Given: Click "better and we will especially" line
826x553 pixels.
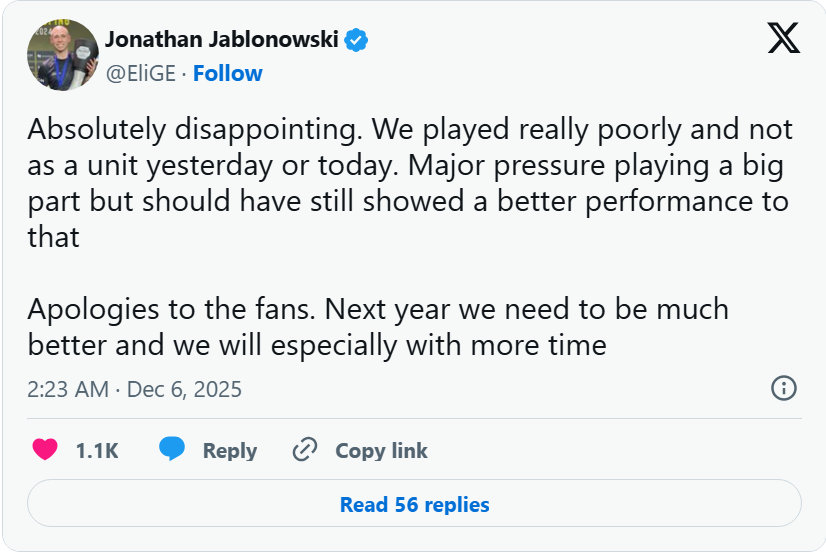Looking at the screenshot, I should coord(316,345).
